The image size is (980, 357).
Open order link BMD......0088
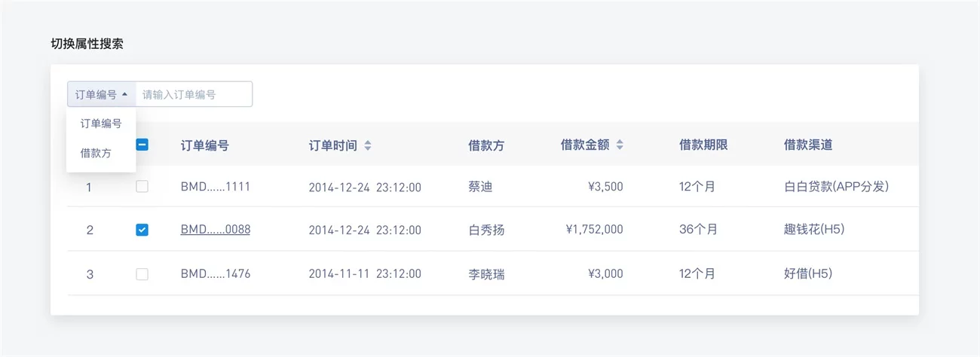(215, 230)
